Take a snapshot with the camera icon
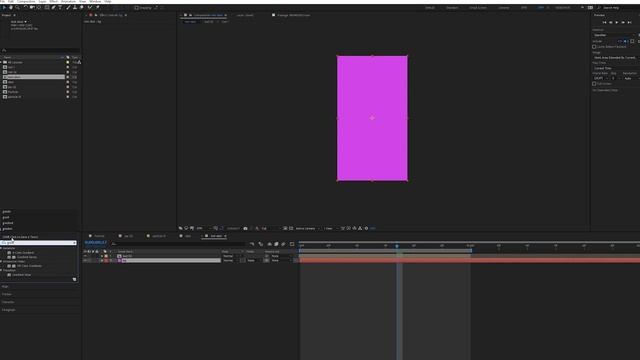The height and width of the screenshot is (360, 640). (x=245, y=229)
